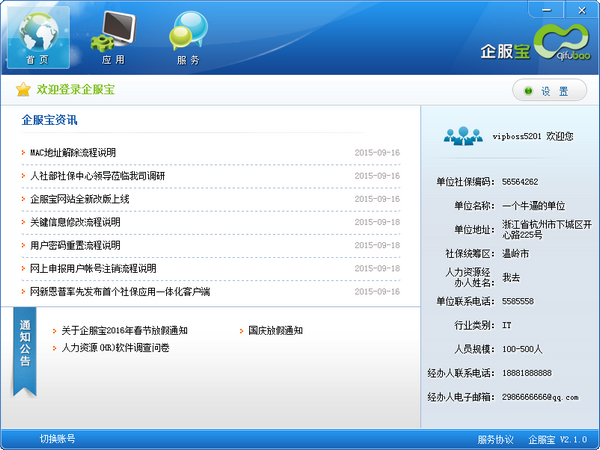Click address 浙江省杭州市下城区开心路225号
Screen dimensions: 600x450
click(547, 230)
